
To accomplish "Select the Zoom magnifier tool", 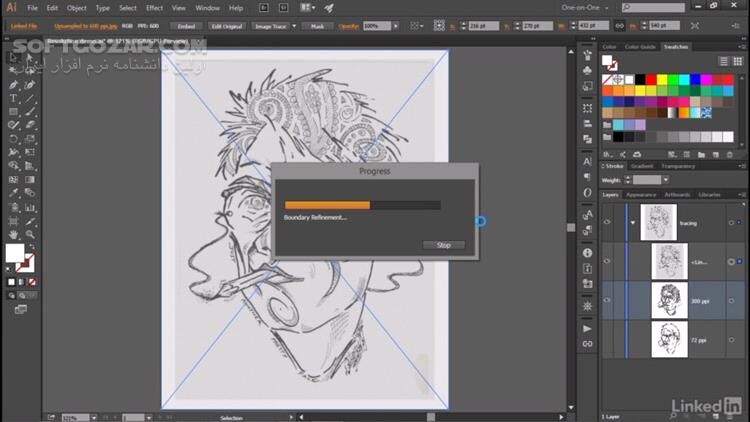I will [30, 234].
